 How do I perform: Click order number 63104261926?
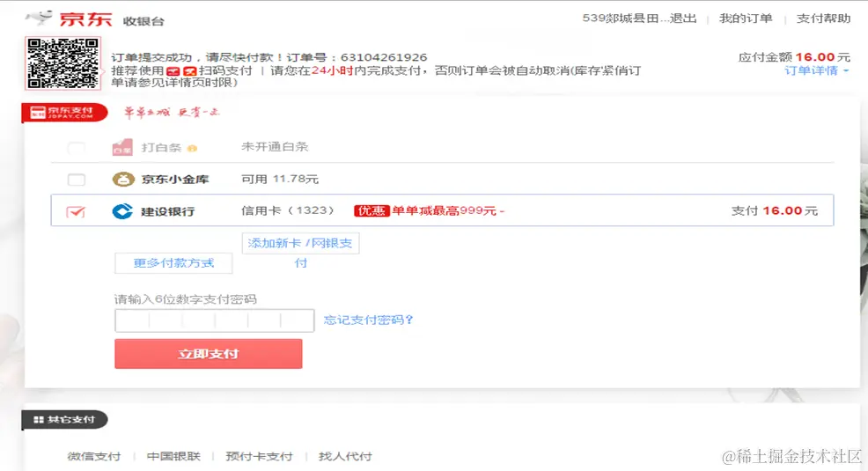[384, 57]
